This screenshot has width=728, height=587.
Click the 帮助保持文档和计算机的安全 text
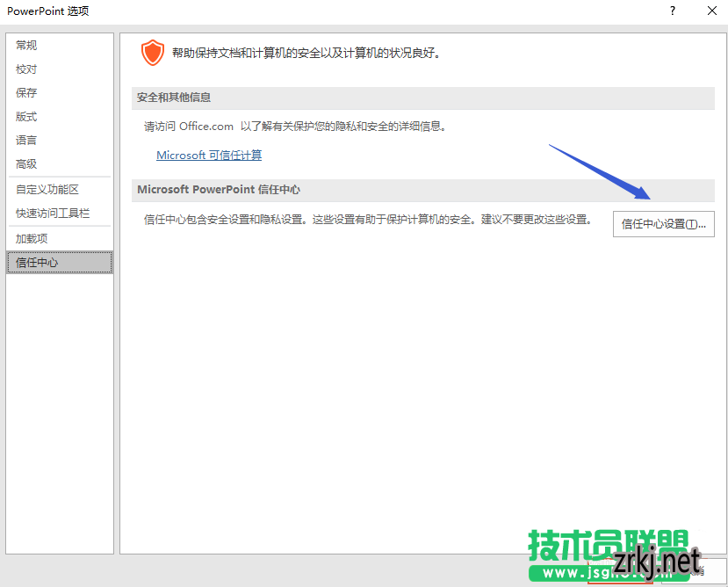pos(306,53)
